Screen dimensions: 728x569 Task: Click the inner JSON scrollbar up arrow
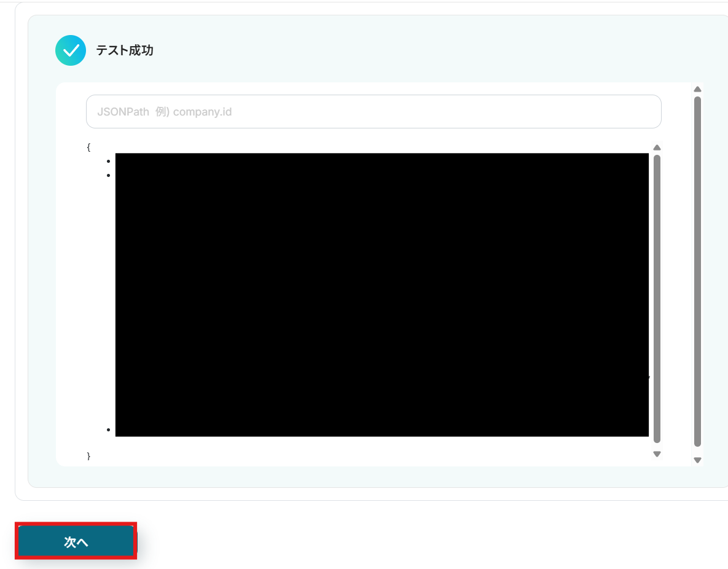(657, 147)
